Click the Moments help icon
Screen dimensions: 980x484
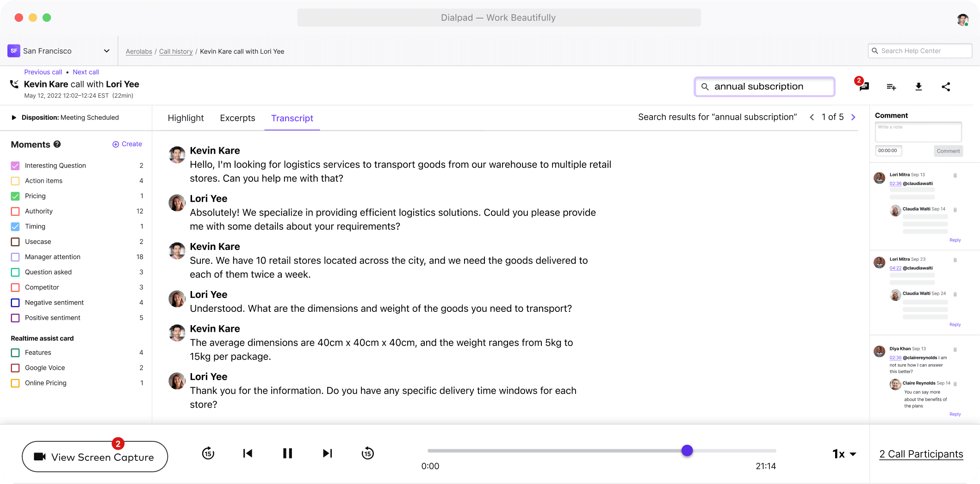click(57, 144)
